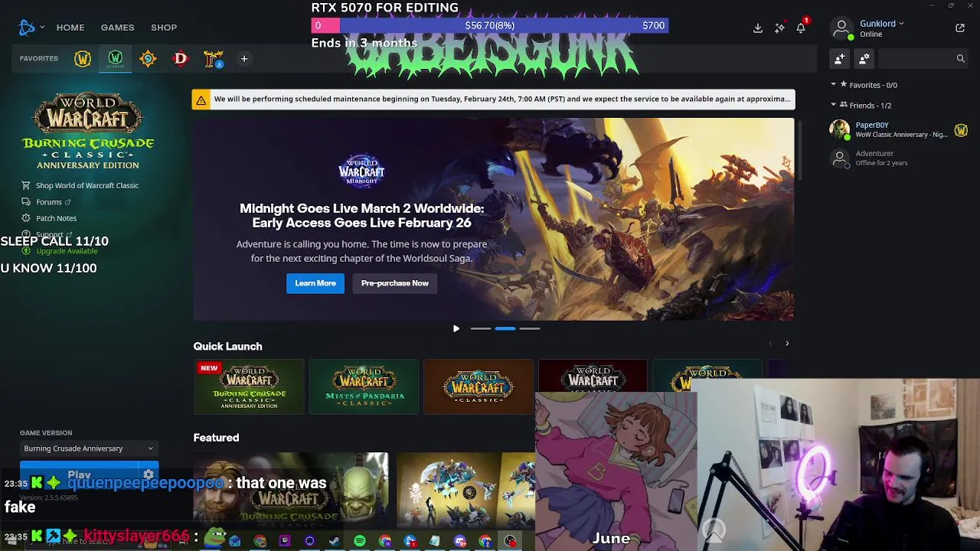Open Spotify from the taskbar
Viewport: 980px width, 551px height.
[360, 541]
